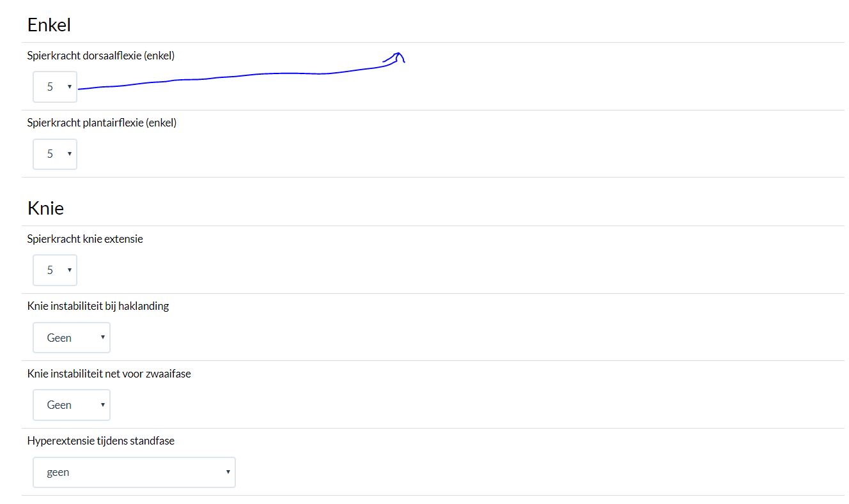
Task: Open the Spierkracht plantairflexie dropdown
Action: tap(54, 154)
